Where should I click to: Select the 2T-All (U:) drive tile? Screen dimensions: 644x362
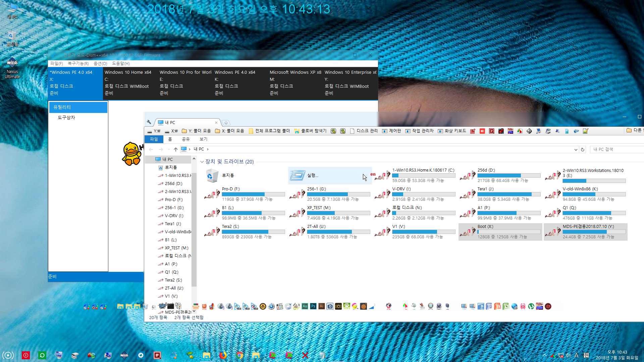330,232
